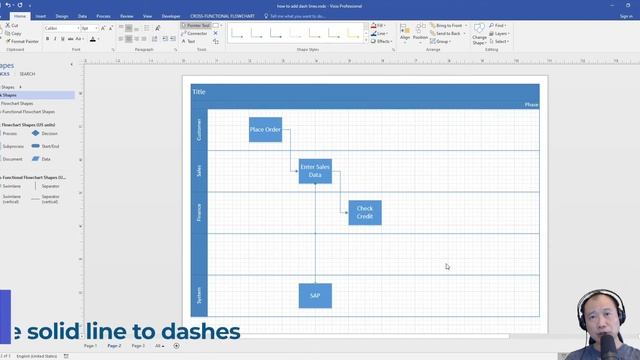
Task: Open the Line dropdown
Action: 379,33
